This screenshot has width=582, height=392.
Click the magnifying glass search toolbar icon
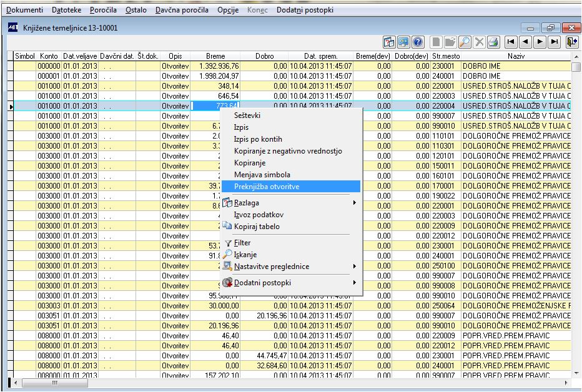tap(465, 42)
